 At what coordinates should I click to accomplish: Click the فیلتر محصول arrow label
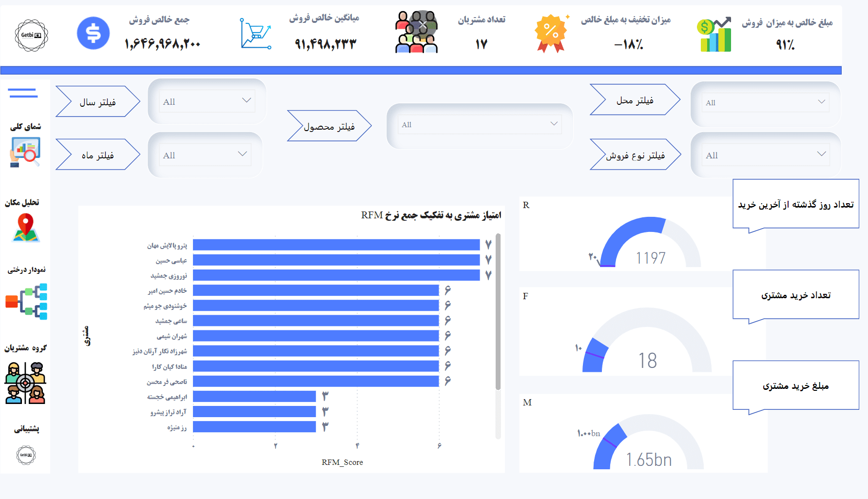pos(329,126)
